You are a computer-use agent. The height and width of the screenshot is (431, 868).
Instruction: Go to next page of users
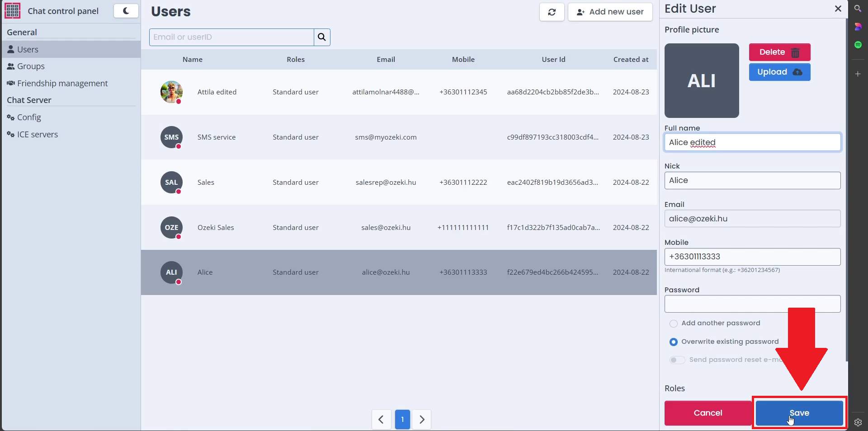pos(421,420)
